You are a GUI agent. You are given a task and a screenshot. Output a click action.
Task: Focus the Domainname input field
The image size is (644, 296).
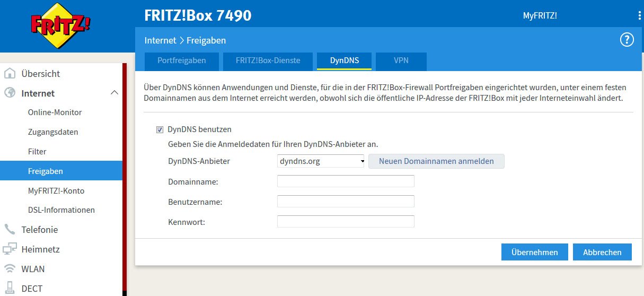click(346, 181)
